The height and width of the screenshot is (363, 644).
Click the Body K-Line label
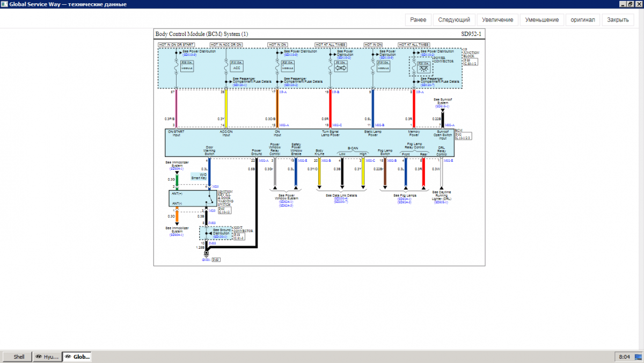point(319,153)
